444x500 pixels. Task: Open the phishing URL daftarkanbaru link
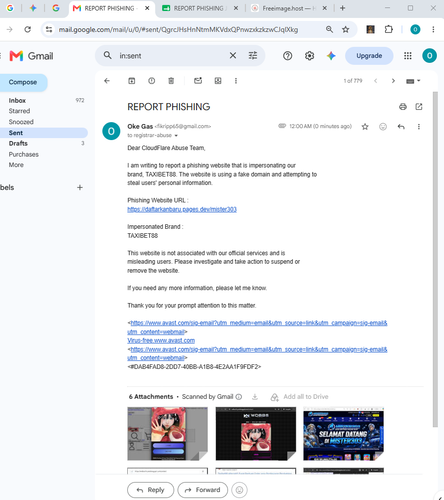[182, 209]
